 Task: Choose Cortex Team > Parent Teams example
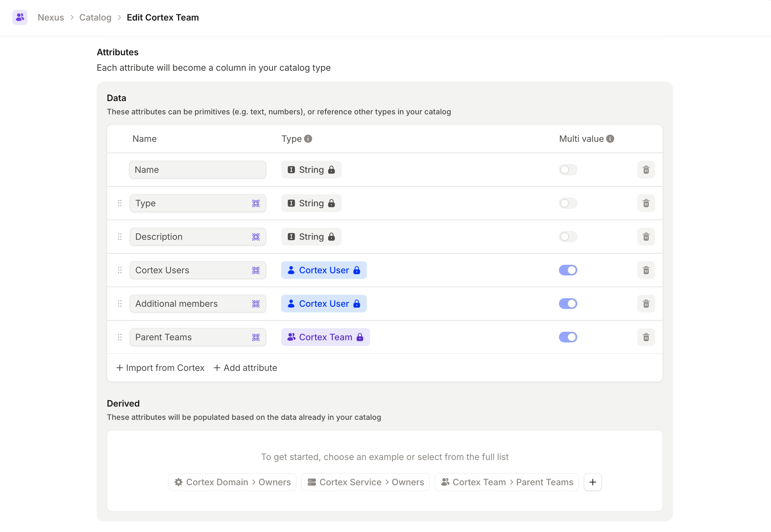coord(507,482)
